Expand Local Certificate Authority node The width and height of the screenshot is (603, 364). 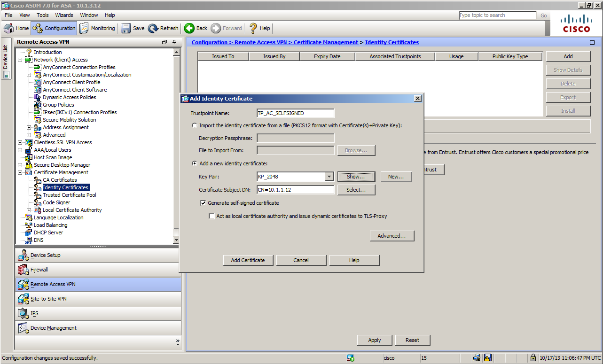point(29,210)
